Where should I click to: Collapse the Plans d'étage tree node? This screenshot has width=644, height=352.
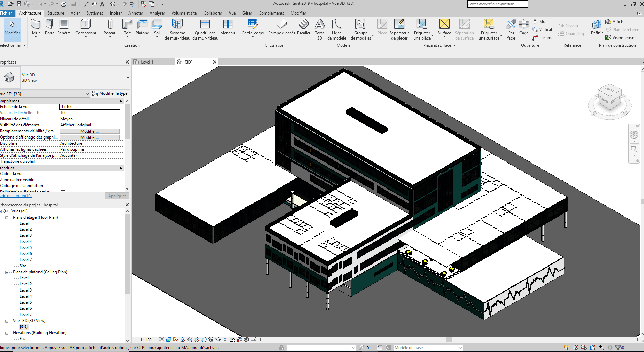tap(7, 218)
